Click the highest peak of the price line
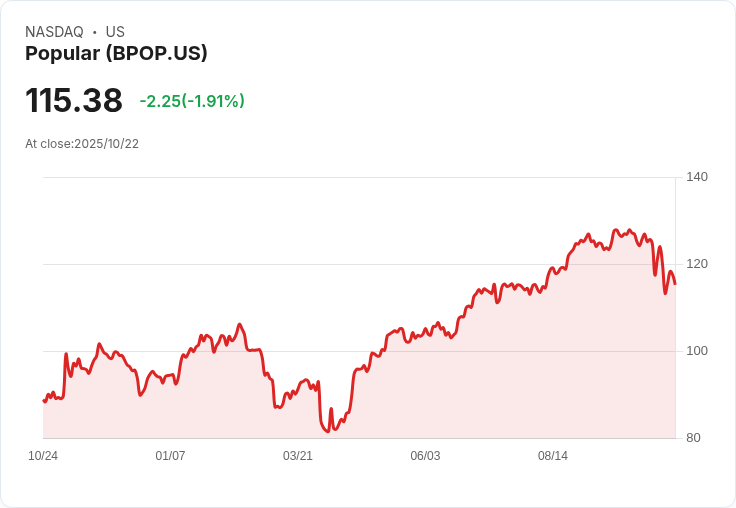Viewport: 736px width, 508px height. point(616,229)
